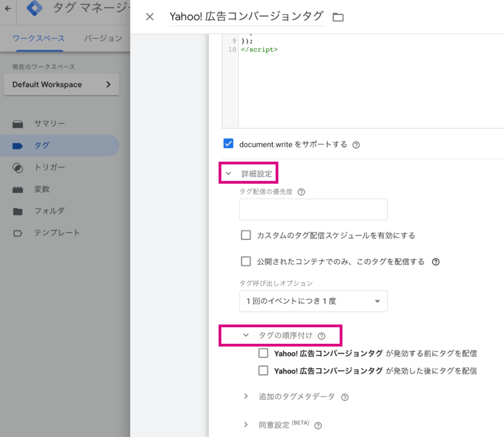Click the タグ配信の優先度 input field
This screenshot has height=437, width=504.
pyautogui.click(x=313, y=210)
